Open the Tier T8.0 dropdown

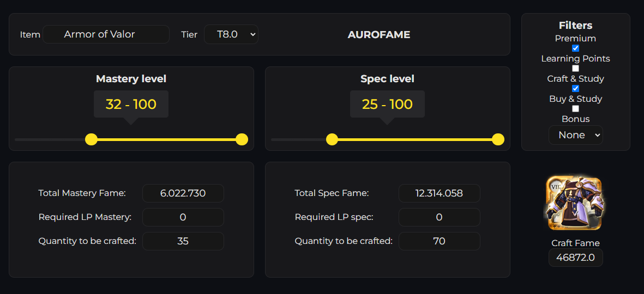coord(231,34)
